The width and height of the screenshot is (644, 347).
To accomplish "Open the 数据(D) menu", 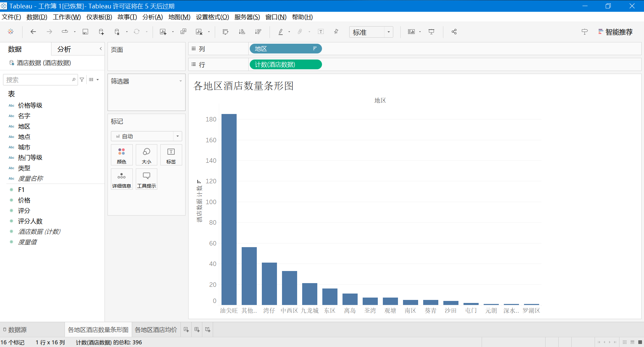I will click(37, 17).
